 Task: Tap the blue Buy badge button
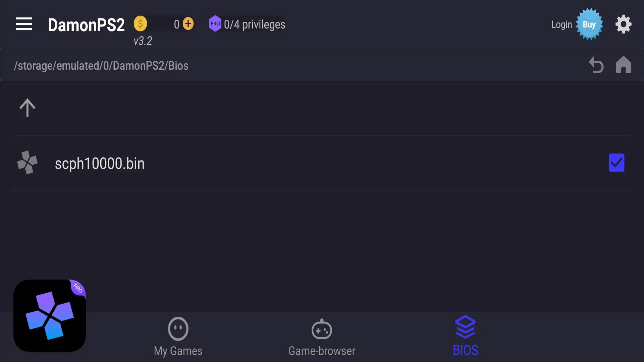[589, 24]
